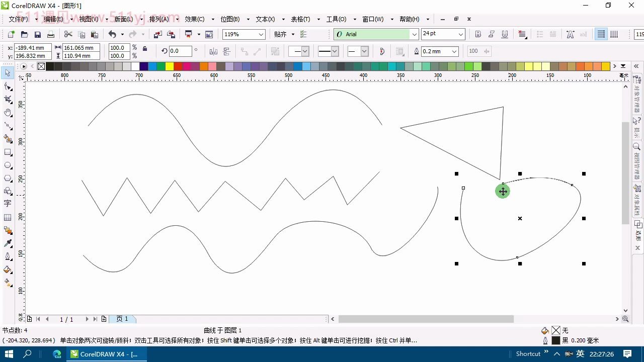The height and width of the screenshot is (362, 644).
Task: Create a new document
Action: coord(11,34)
